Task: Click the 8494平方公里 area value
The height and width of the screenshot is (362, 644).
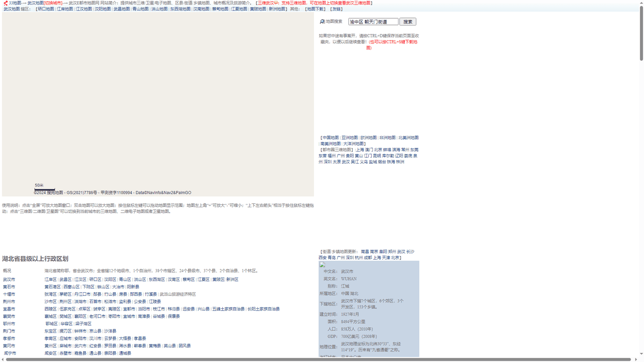Action: [x=353, y=322]
